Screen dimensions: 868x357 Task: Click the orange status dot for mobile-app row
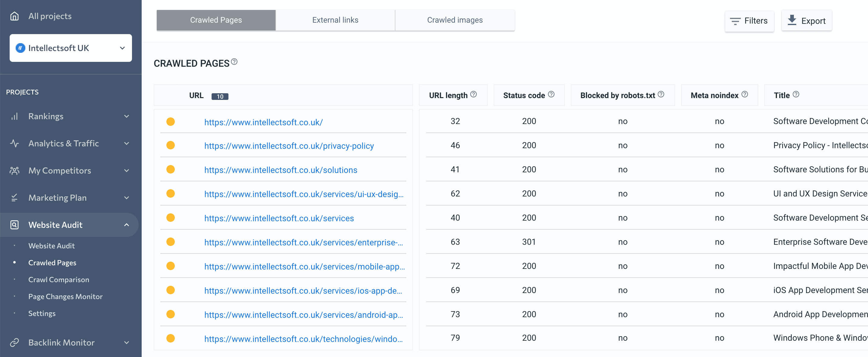click(x=171, y=266)
